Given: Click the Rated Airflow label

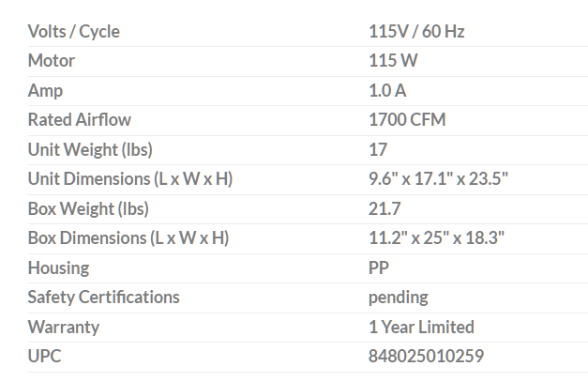Looking at the screenshot, I should coord(80,120).
